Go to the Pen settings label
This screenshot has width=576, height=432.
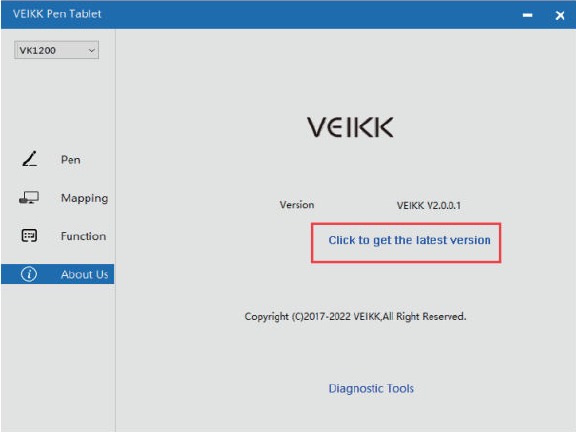click(x=71, y=160)
